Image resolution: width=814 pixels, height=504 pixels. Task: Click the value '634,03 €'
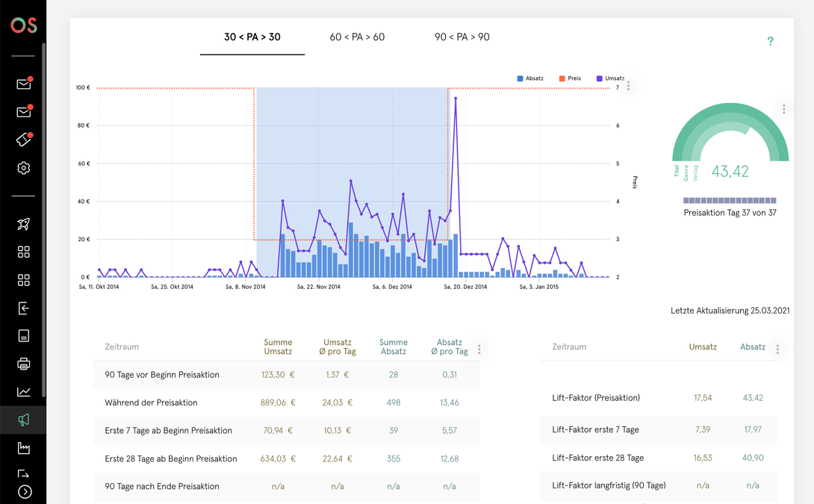click(x=278, y=459)
